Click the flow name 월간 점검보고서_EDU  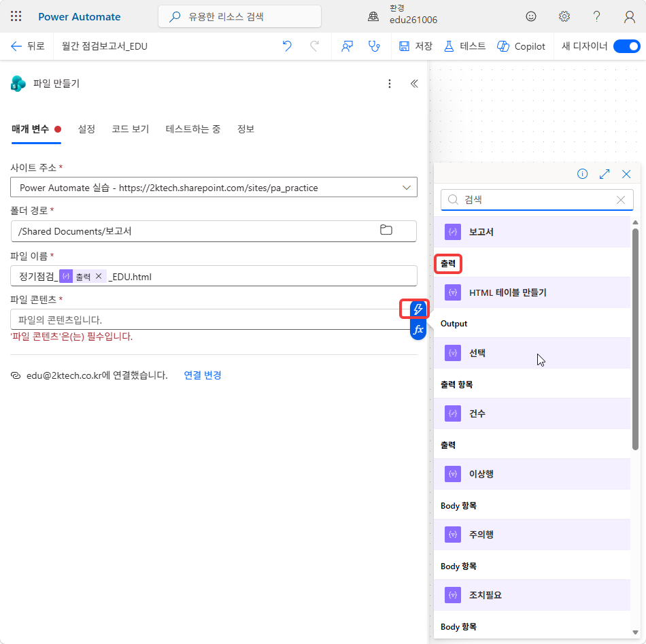[x=105, y=46]
